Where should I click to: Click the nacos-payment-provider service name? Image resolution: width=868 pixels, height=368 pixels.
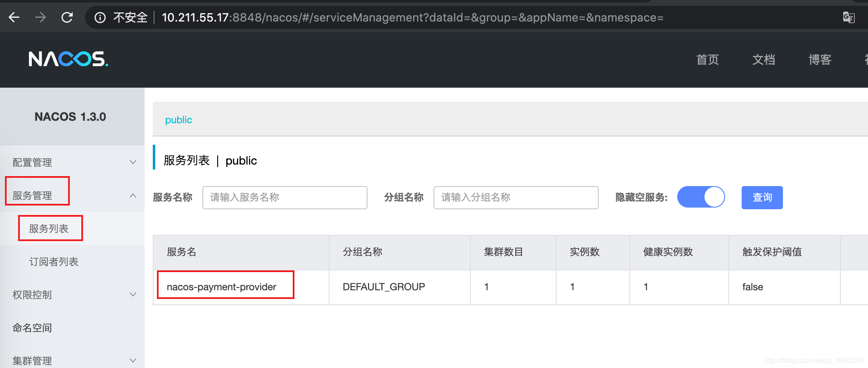point(221,287)
